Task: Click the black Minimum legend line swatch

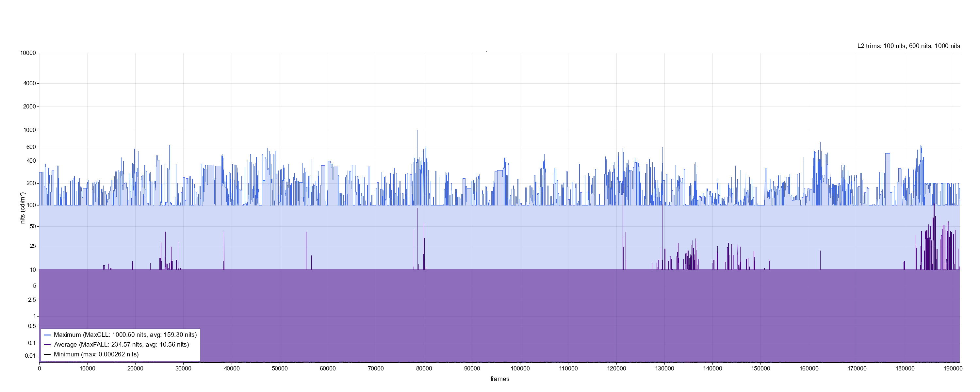Action: pos(48,355)
